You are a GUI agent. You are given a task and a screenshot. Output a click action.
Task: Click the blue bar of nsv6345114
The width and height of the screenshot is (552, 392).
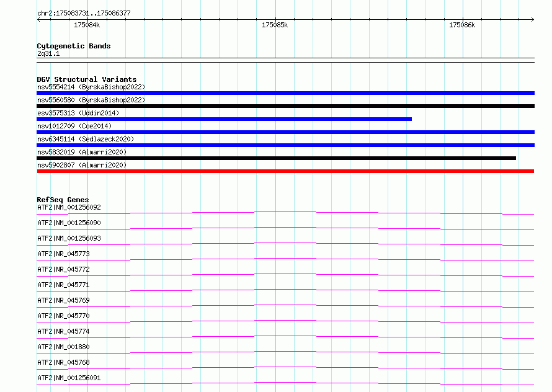285,145
